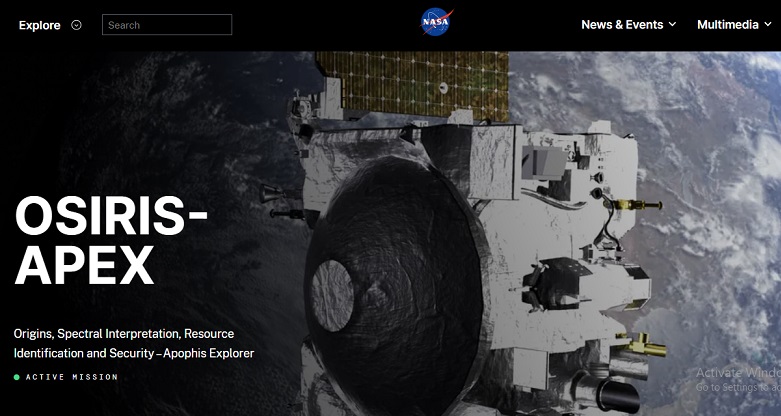Open the Explore menu

[40, 25]
